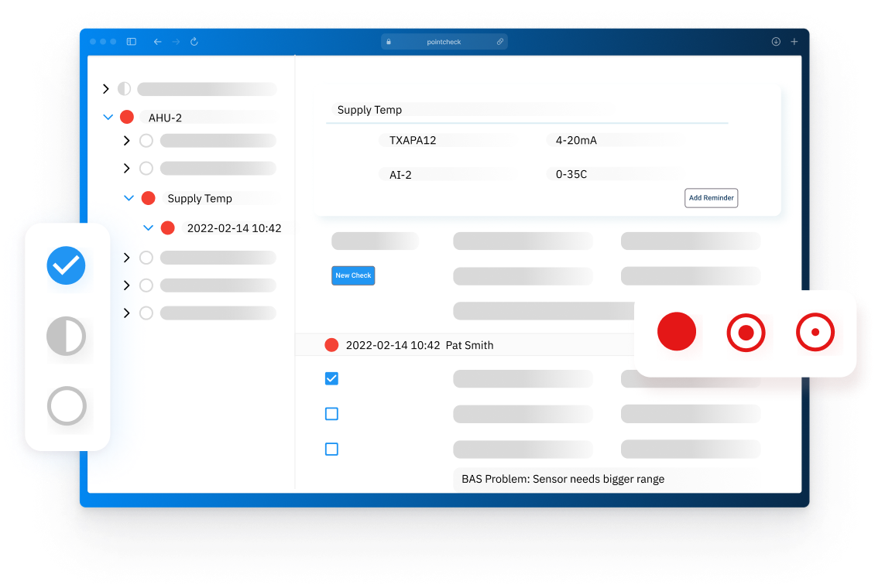Click the link icon in address bar

point(500,42)
